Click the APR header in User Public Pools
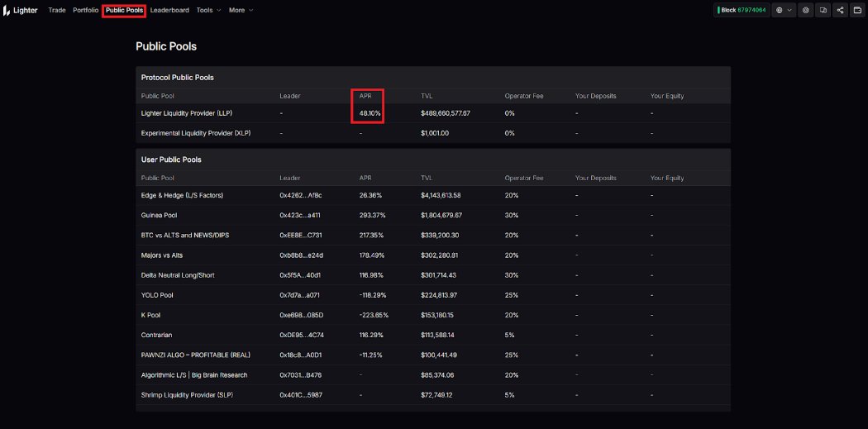The height and width of the screenshot is (429, 868). (365, 179)
